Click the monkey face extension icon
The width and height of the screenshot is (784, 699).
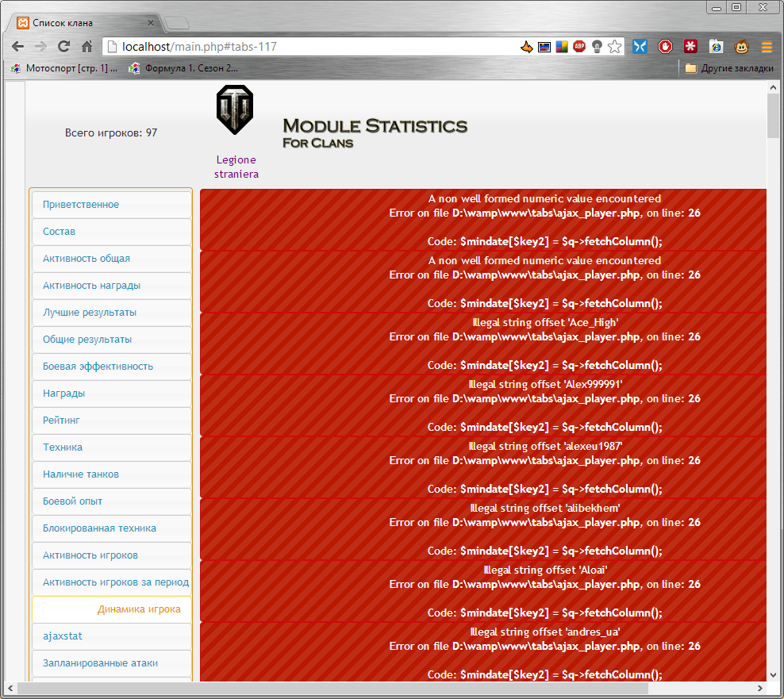point(742,47)
